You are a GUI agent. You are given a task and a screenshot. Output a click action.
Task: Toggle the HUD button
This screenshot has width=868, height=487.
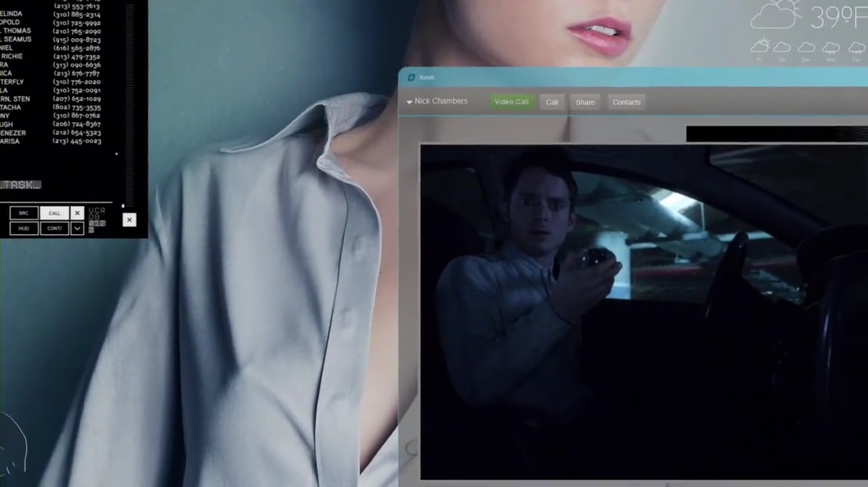24,229
